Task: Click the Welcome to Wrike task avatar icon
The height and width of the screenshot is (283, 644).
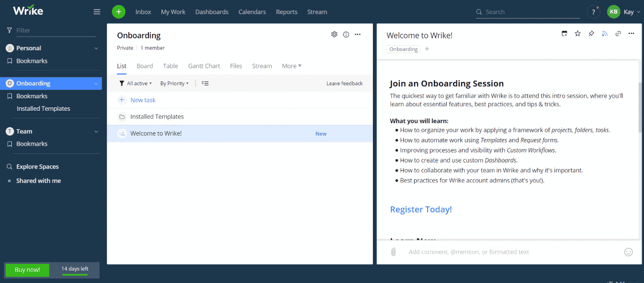Action: [x=121, y=133]
